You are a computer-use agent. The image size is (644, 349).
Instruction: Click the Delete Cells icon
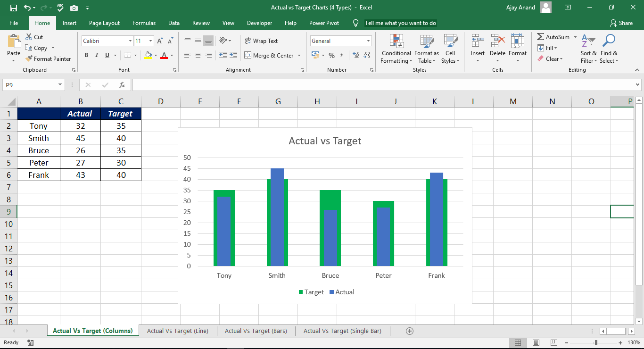tap(497, 49)
